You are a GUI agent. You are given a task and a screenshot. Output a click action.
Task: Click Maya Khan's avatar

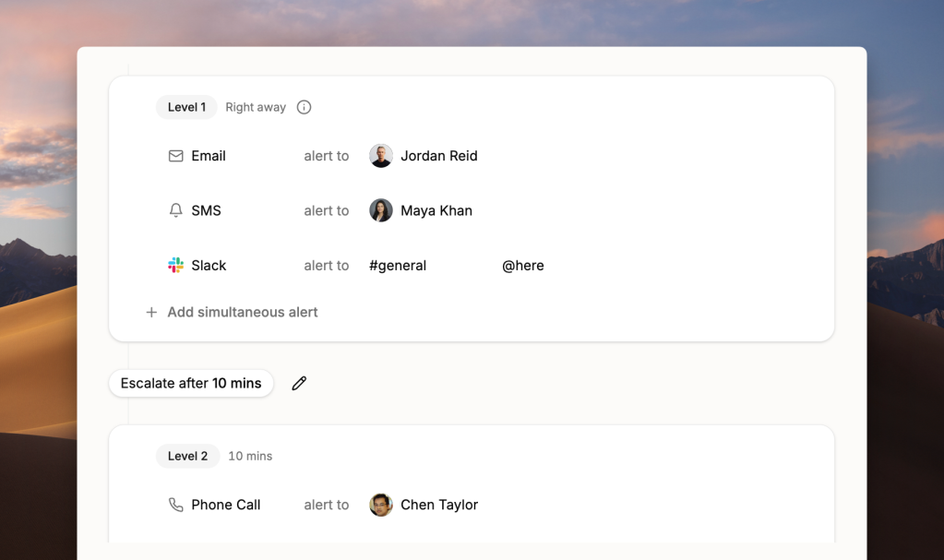click(381, 210)
